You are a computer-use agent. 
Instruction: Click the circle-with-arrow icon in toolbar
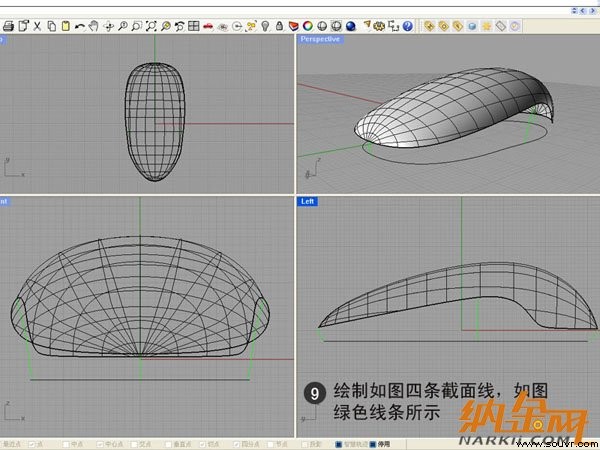[237, 26]
